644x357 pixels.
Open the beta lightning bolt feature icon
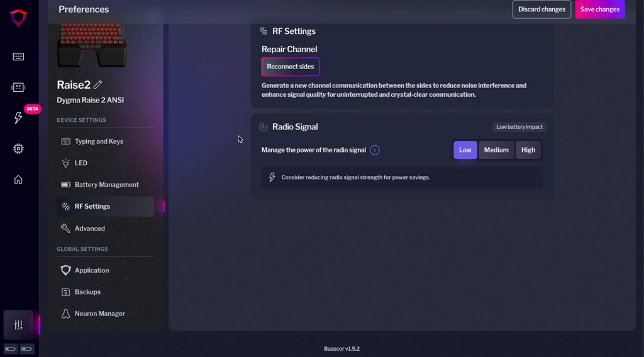pyautogui.click(x=18, y=118)
